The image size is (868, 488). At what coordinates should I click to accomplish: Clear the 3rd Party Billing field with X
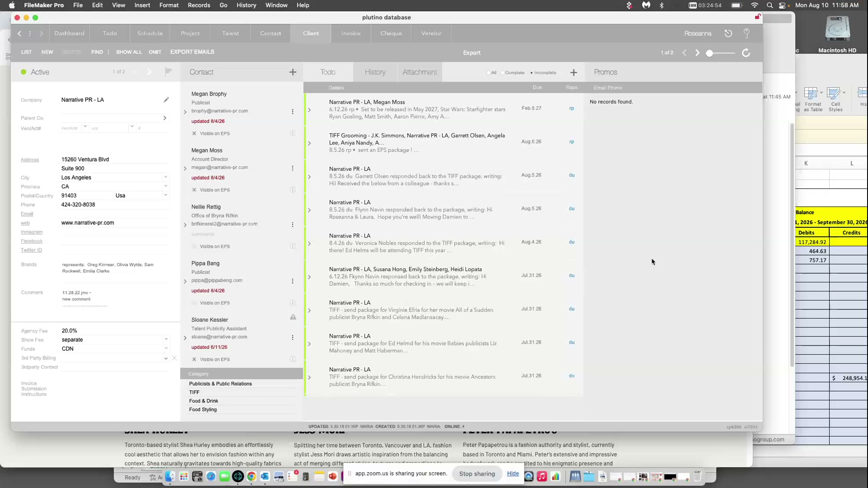coord(174,358)
